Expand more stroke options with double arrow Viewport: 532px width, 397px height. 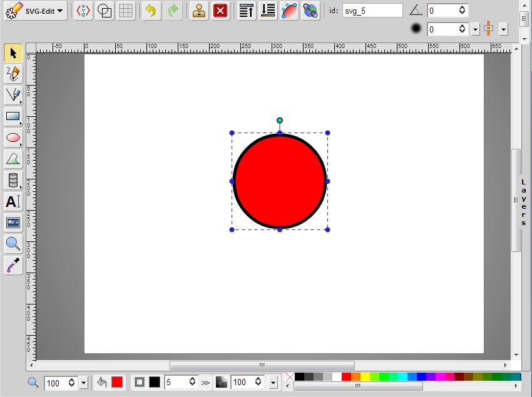[205, 383]
